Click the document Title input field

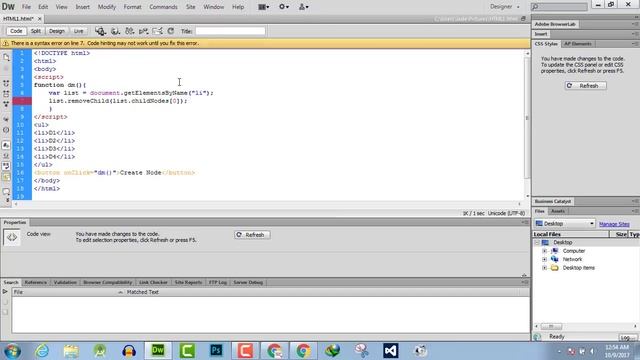(x=230, y=31)
